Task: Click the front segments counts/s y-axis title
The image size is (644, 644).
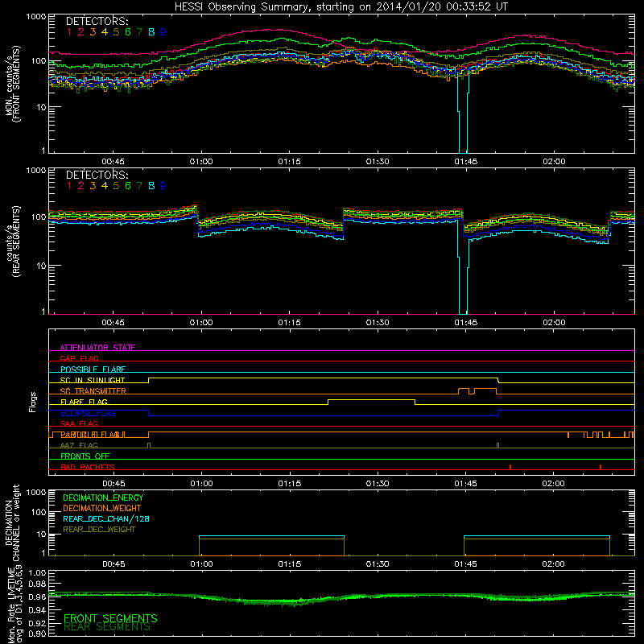Action: [13, 85]
